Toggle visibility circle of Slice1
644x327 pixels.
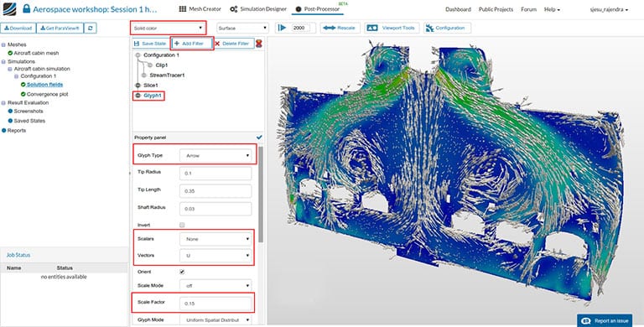tap(138, 85)
